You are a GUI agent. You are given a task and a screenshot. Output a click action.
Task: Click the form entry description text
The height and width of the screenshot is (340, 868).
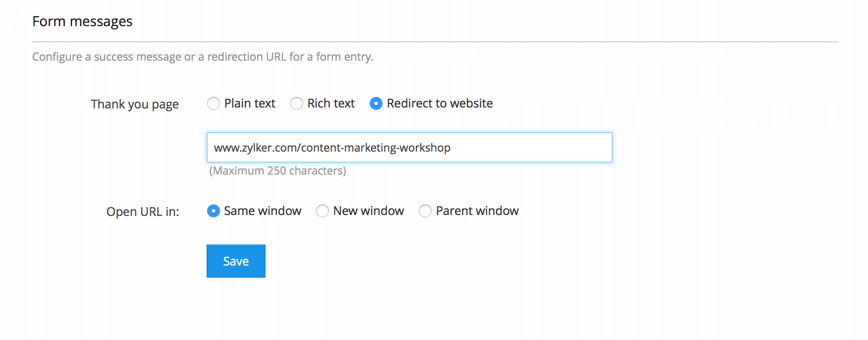coord(203,57)
